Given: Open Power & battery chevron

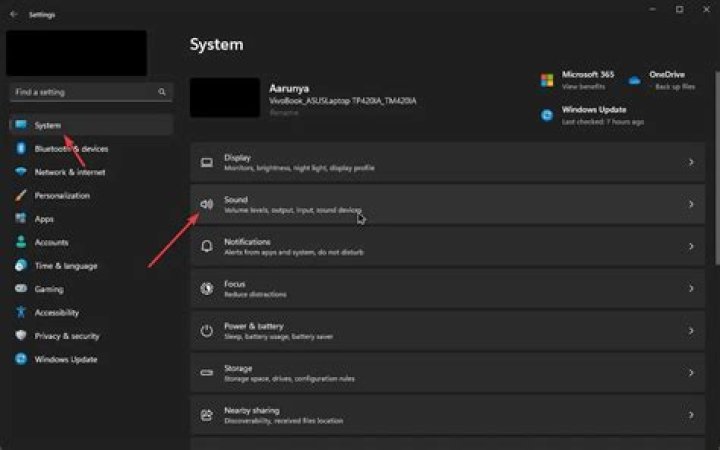Looking at the screenshot, I should pyautogui.click(x=691, y=331).
